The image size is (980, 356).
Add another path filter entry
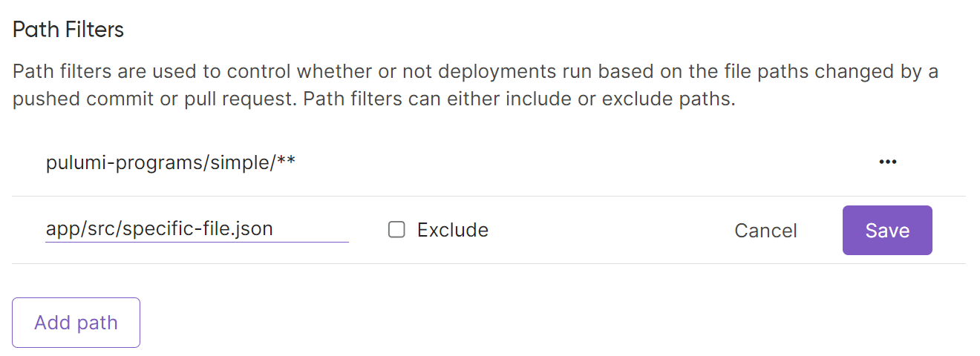(76, 323)
